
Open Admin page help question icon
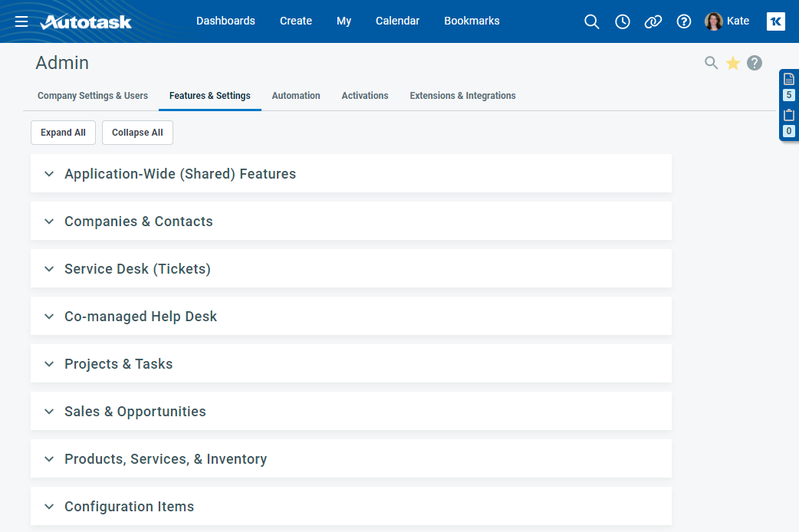[755, 63]
